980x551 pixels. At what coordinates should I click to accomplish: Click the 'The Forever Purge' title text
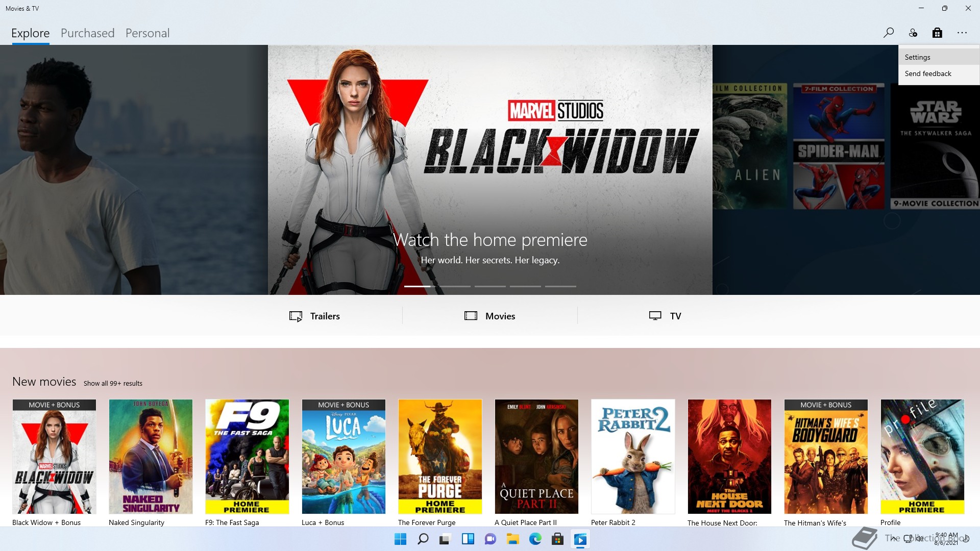click(x=427, y=522)
